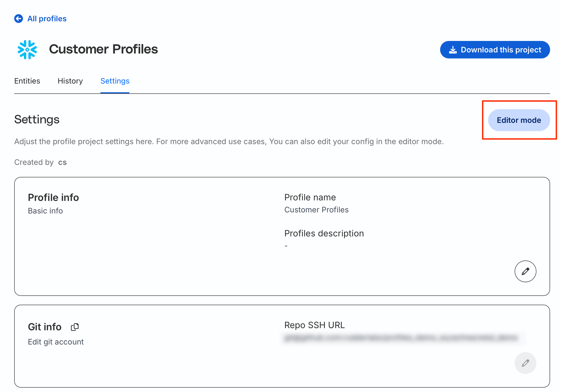This screenshot has width=561, height=392.
Task: Select the Settings tab
Action: click(x=115, y=81)
